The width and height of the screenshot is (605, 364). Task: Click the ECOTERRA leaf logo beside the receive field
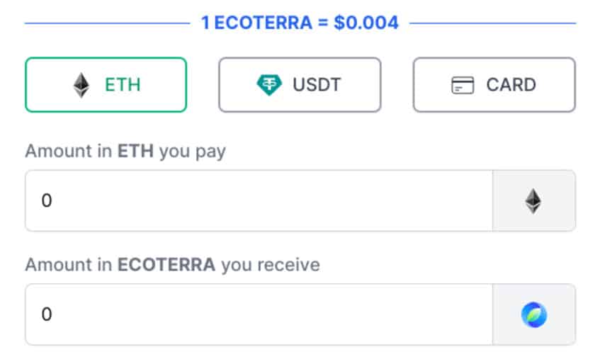(533, 314)
